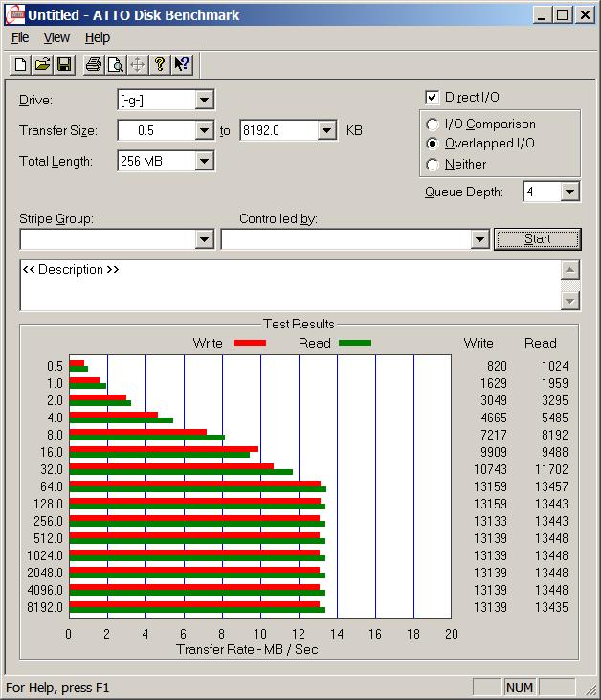Click the Description scrollbar up arrow
601x700 pixels.
[x=569, y=270]
